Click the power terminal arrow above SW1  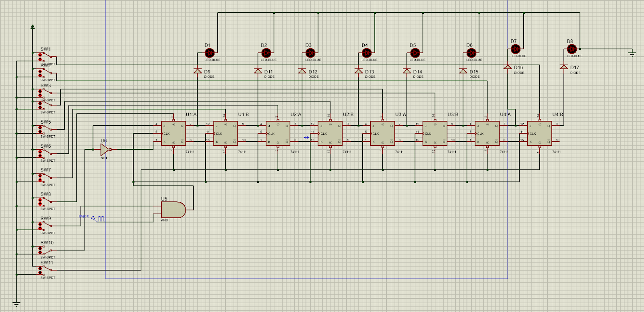pos(33,27)
